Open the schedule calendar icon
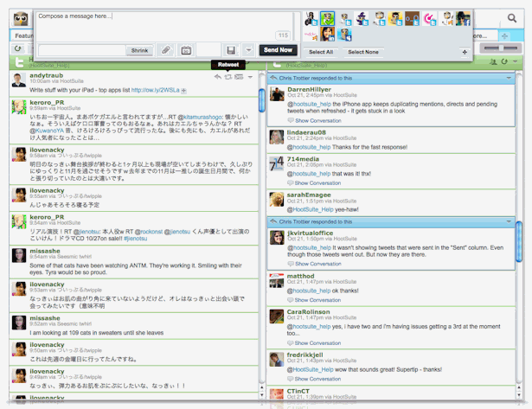 click(x=186, y=50)
